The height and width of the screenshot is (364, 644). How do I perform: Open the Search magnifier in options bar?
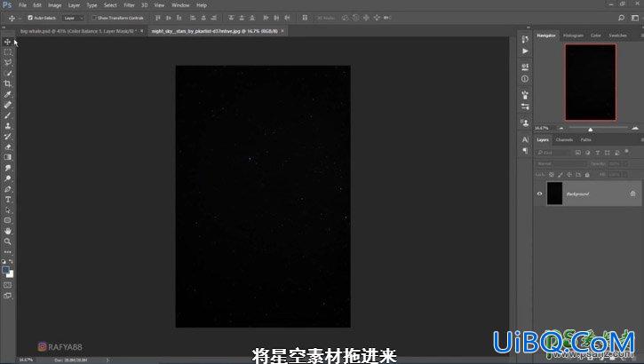(622, 18)
